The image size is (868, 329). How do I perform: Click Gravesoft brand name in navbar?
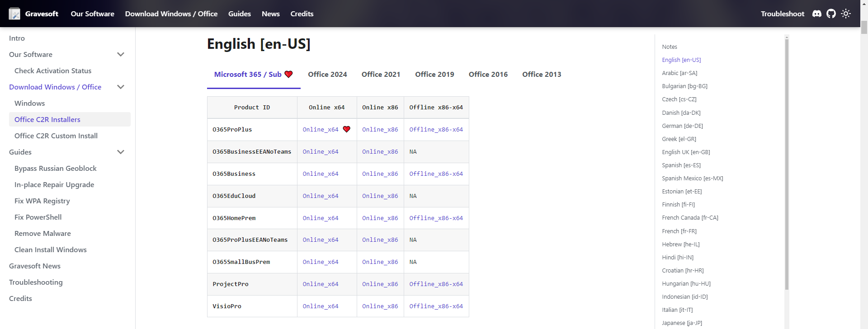[x=42, y=14]
